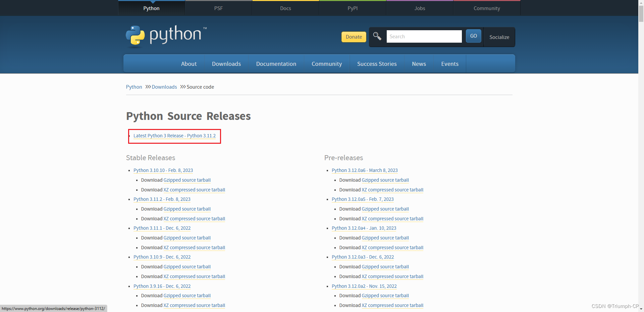
Task: Click the GO search button
Action: coord(473,36)
